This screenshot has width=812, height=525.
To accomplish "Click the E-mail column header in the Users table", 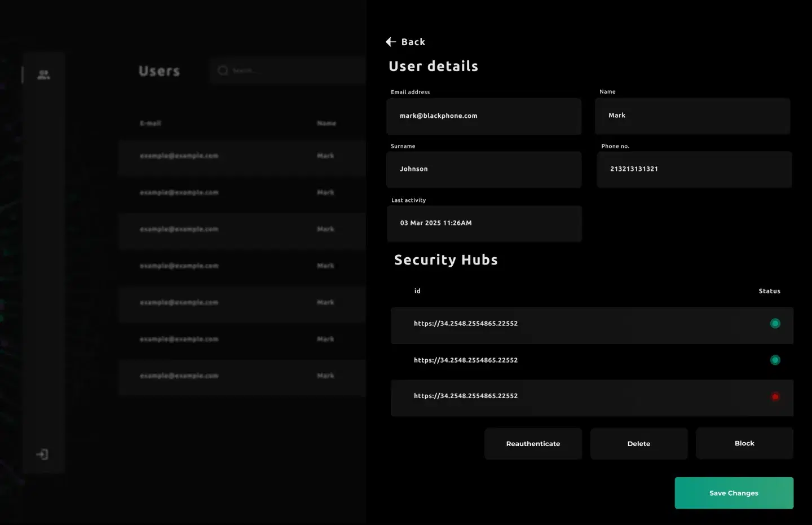I will pyautogui.click(x=151, y=123).
